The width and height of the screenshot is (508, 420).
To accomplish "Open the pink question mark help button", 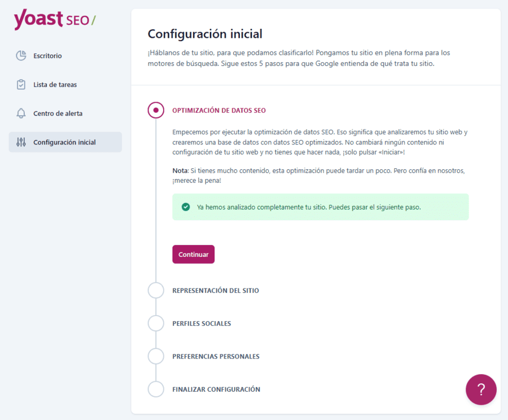I will pyautogui.click(x=481, y=390).
